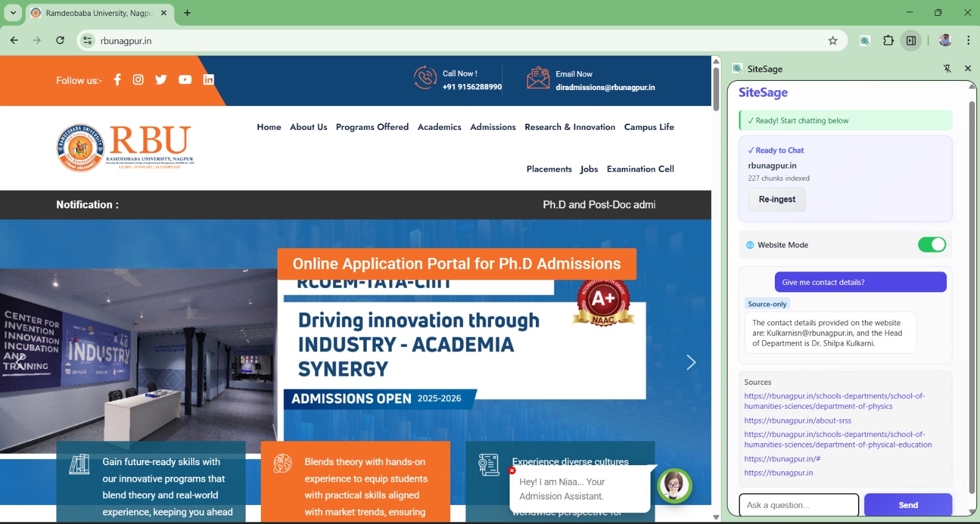Image resolution: width=980 pixels, height=524 pixels.
Task: Click the Source-only label
Action: [767, 304]
